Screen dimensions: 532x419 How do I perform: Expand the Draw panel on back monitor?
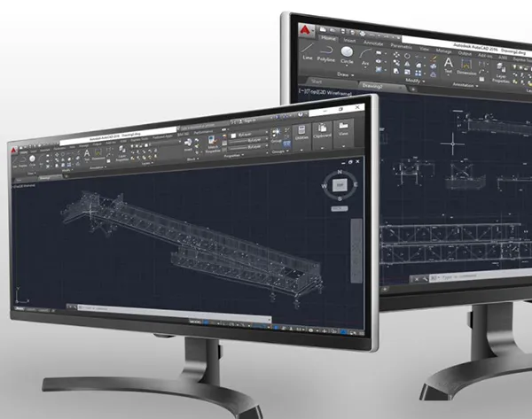point(346,74)
